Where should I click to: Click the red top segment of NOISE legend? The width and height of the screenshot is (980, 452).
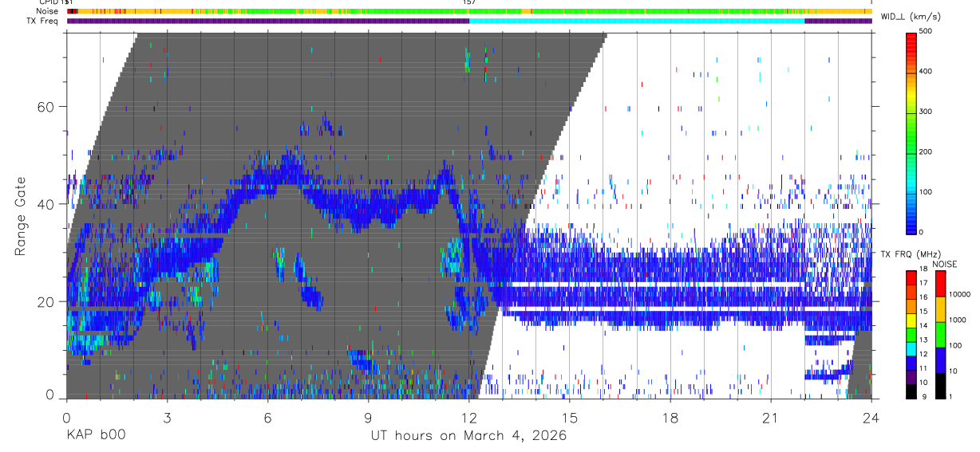point(940,284)
